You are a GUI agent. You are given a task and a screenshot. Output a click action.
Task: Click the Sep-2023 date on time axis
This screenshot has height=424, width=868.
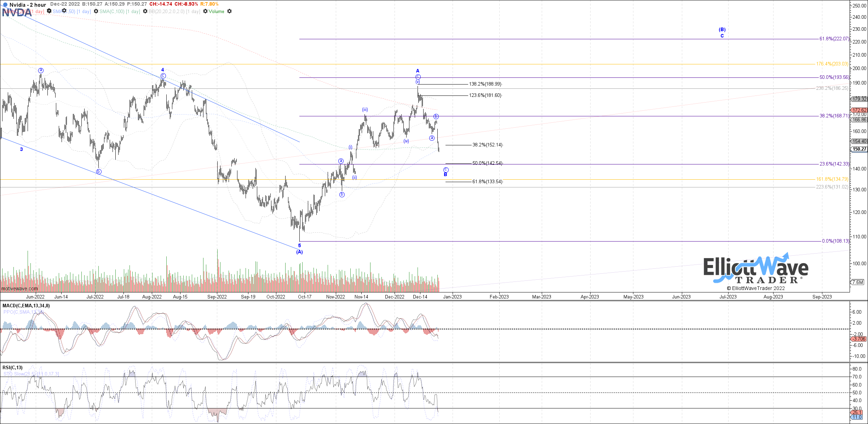point(822,297)
